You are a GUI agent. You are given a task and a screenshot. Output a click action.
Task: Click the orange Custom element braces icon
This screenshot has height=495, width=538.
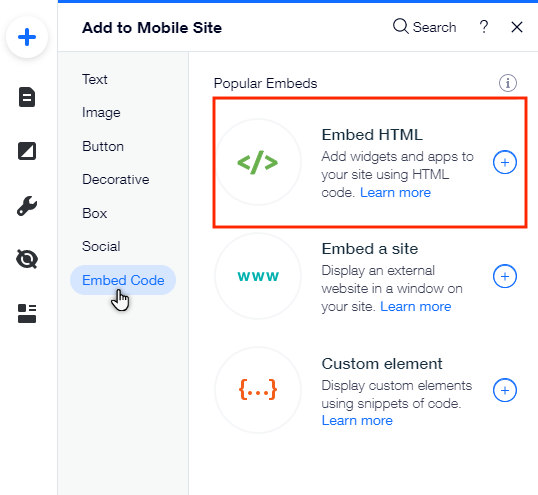point(258,390)
